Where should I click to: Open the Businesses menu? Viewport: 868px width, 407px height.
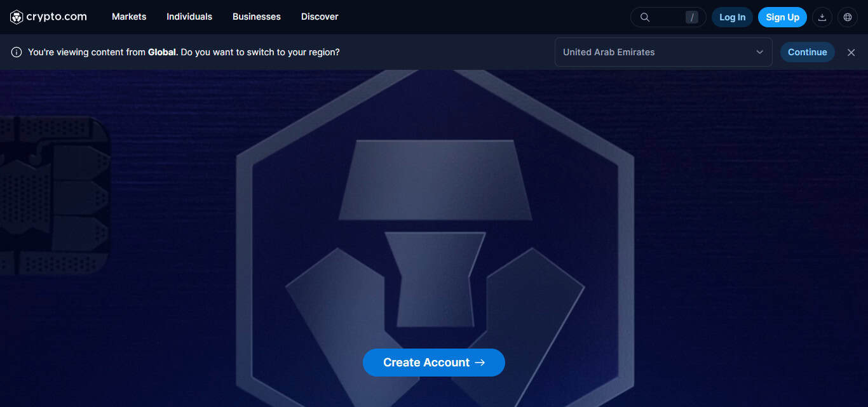[257, 17]
